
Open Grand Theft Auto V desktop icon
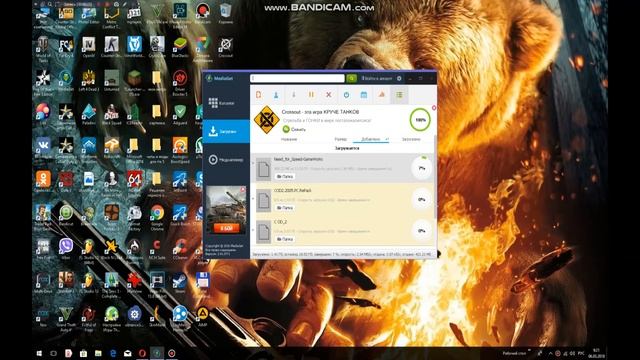[66, 318]
